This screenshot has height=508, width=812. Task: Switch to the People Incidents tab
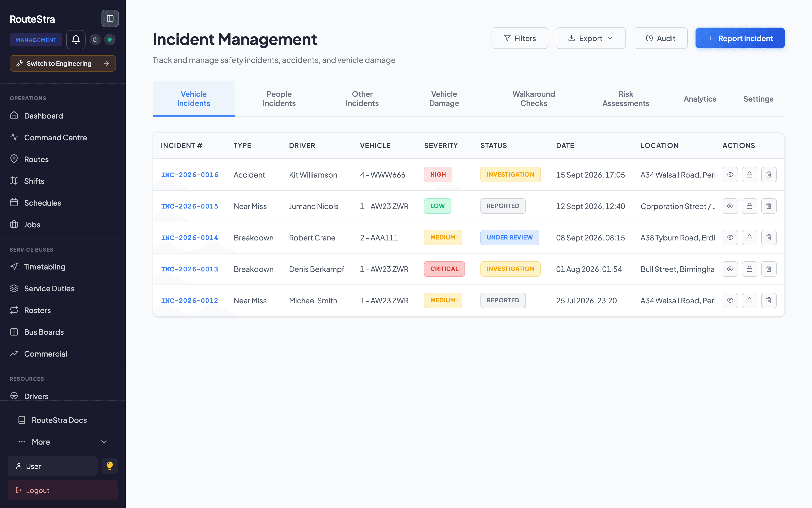click(279, 99)
